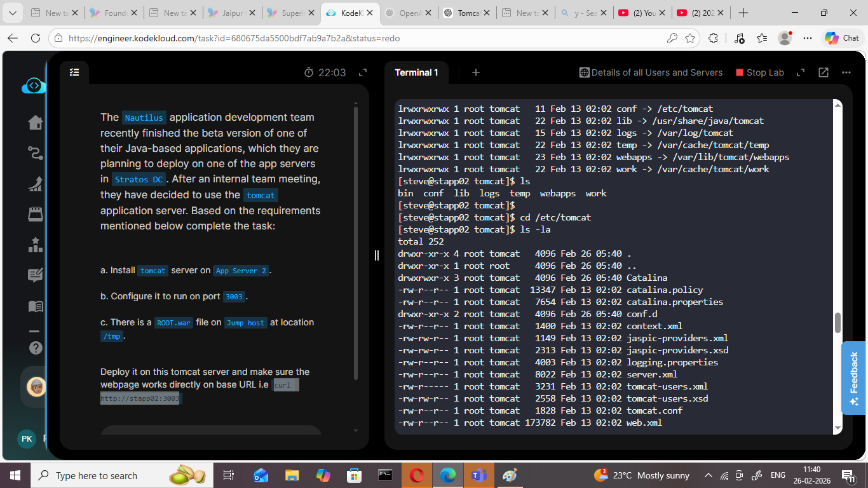Click the Stop Lab button
Screen dimensions: 868x488
(760, 72)
